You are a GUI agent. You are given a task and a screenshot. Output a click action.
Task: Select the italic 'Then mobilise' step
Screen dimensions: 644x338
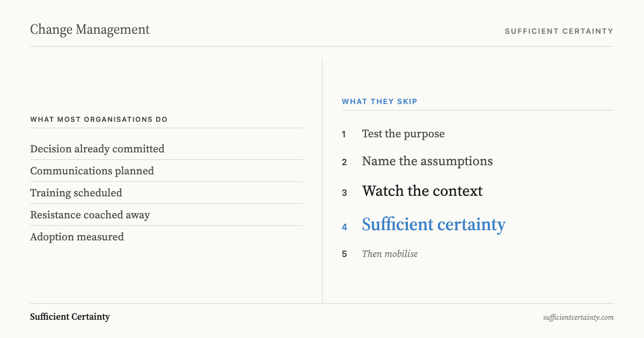(x=390, y=254)
